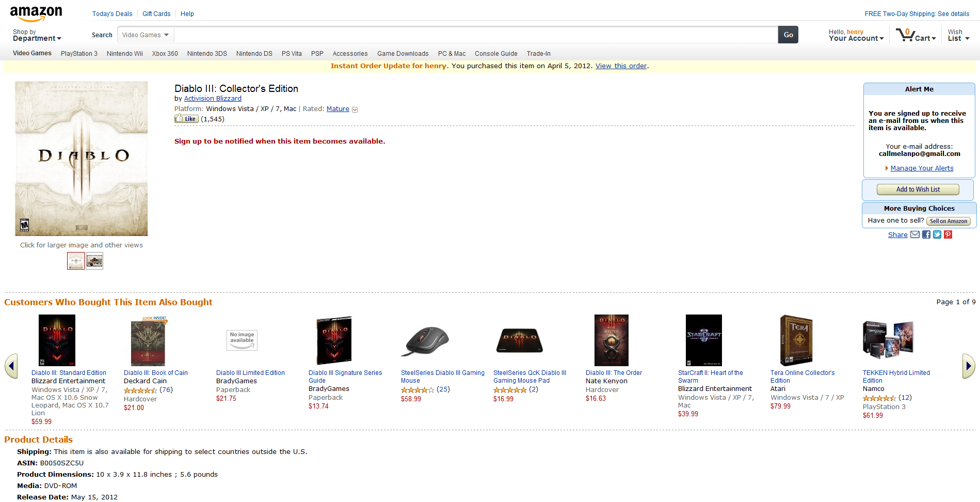Open Manage Your Alerts link

[x=922, y=168]
